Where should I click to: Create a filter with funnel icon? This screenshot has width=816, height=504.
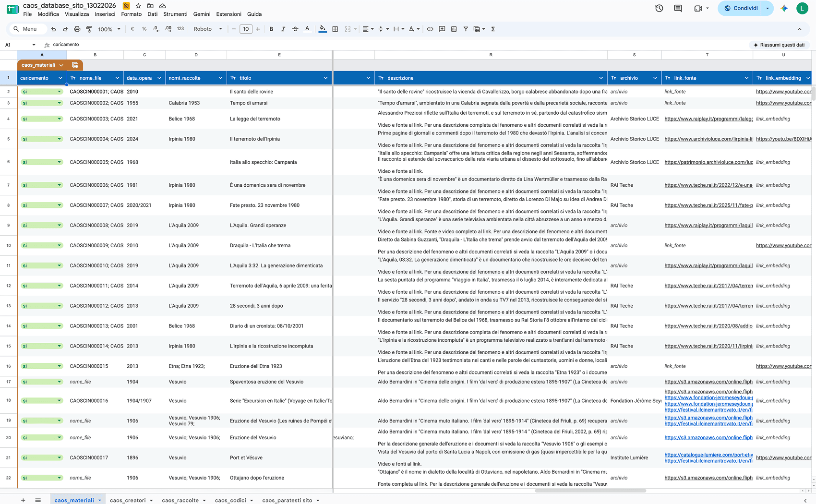pos(466,29)
